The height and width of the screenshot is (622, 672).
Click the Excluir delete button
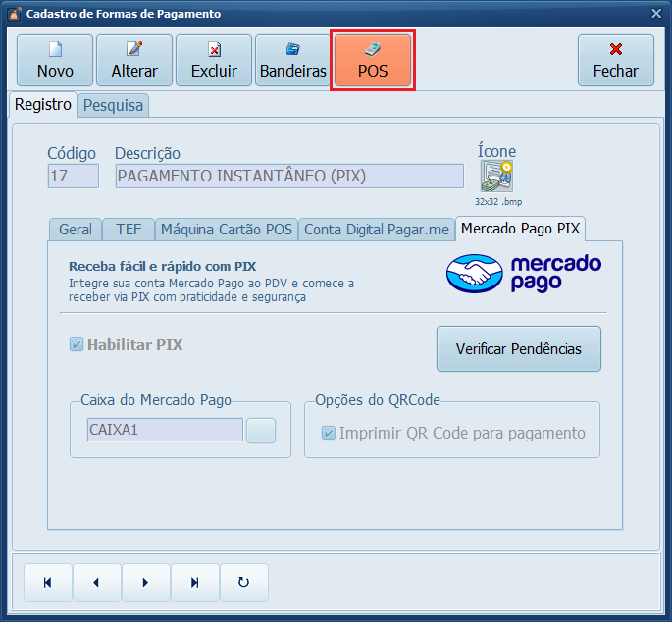(x=214, y=61)
